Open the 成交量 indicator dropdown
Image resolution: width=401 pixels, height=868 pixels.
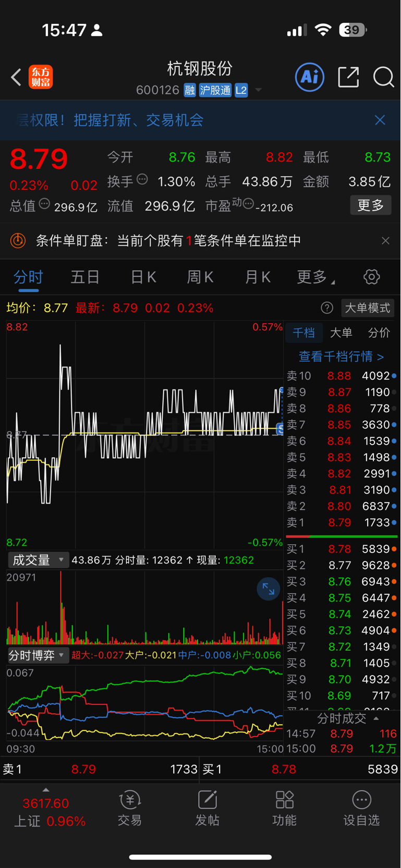[x=38, y=560]
